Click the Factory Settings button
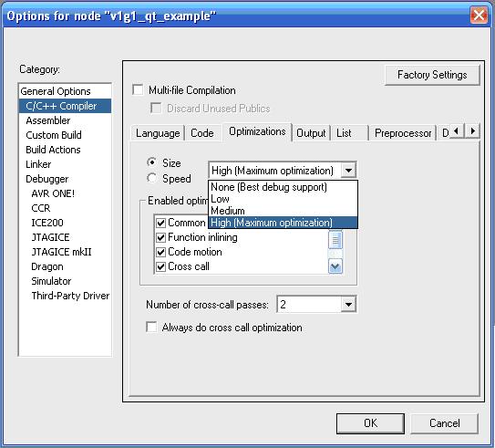495x448 pixels. 432,75
